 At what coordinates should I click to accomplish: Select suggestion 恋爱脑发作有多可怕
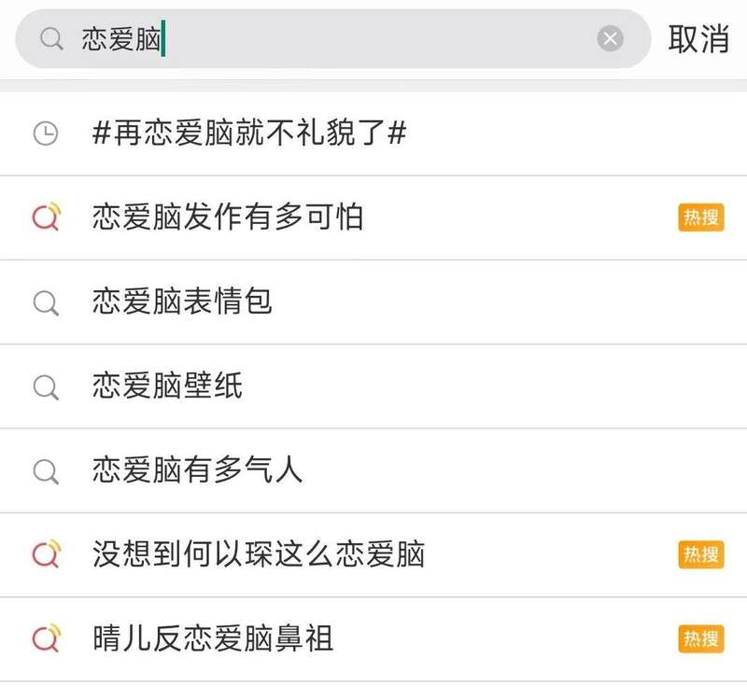228,217
